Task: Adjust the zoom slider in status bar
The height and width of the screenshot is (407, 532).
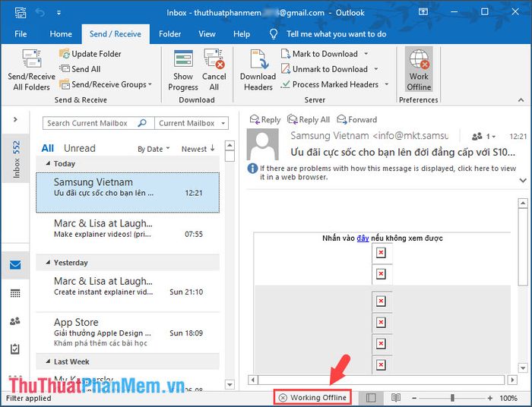Action: click(x=452, y=398)
